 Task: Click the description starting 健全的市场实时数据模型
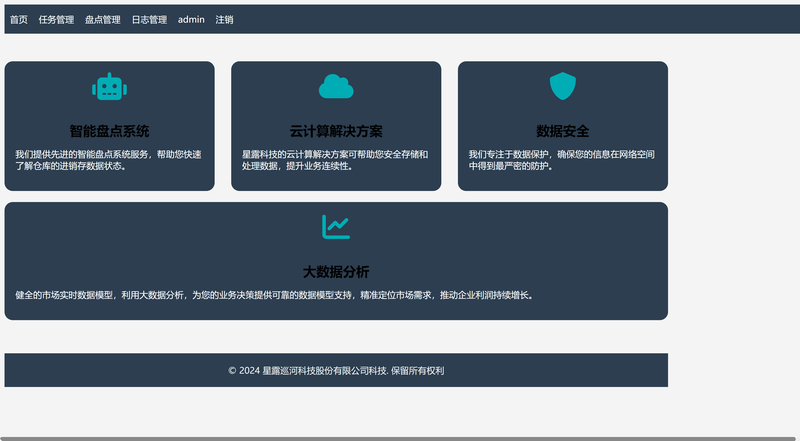click(275, 295)
